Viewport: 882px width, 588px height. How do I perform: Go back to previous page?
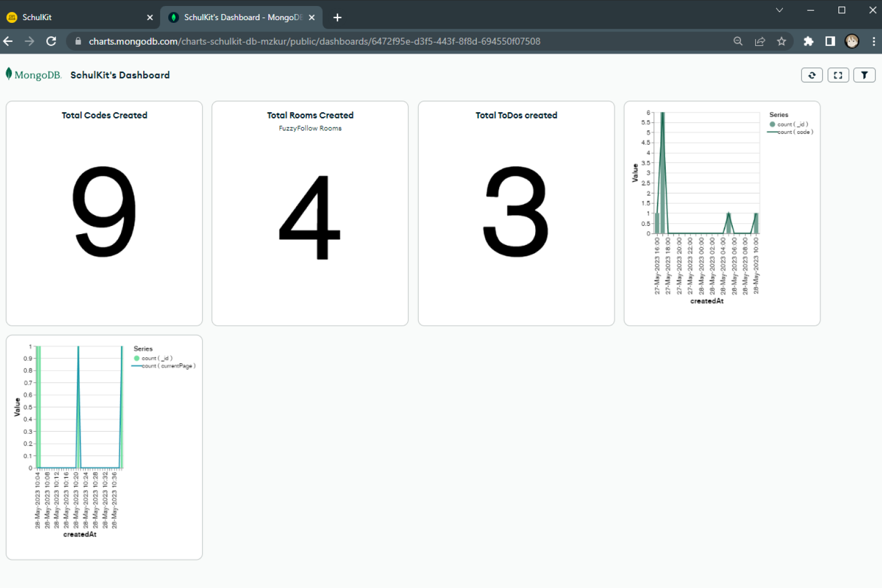pyautogui.click(x=8, y=41)
